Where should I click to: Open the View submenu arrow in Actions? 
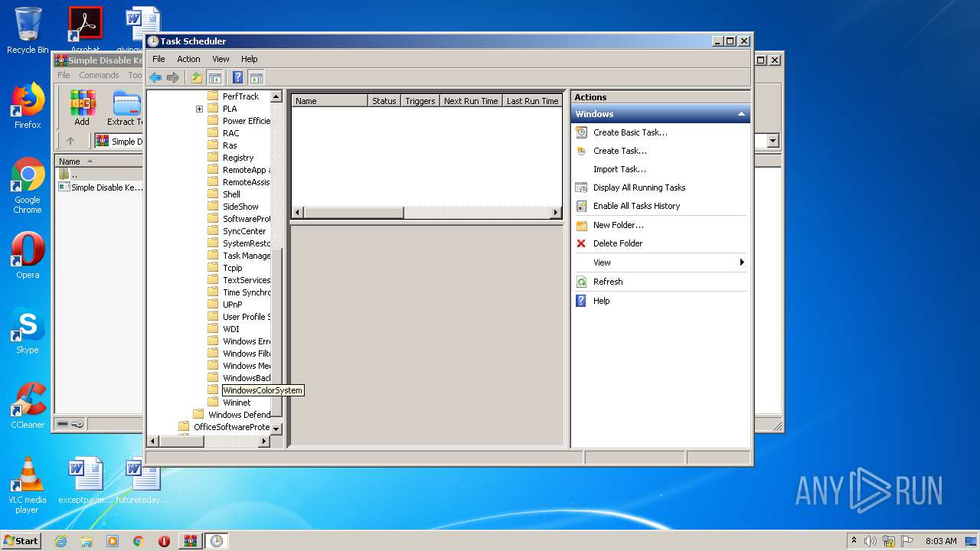(x=741, y=262)
